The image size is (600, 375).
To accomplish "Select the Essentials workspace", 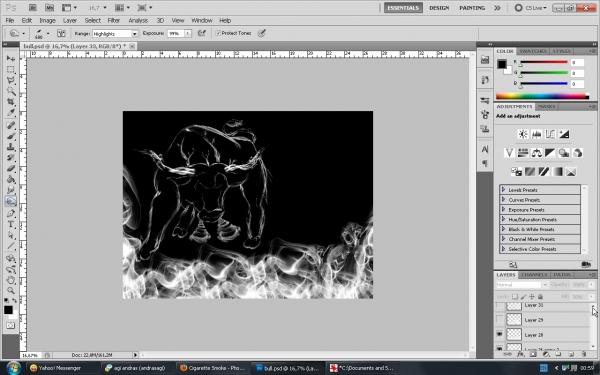I will click(403, 8).
